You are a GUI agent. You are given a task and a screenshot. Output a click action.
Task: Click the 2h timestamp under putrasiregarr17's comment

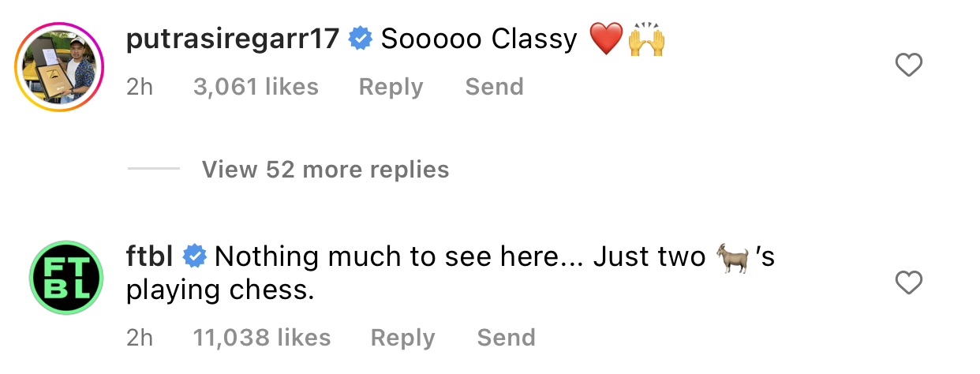click(x=140, y=87)
